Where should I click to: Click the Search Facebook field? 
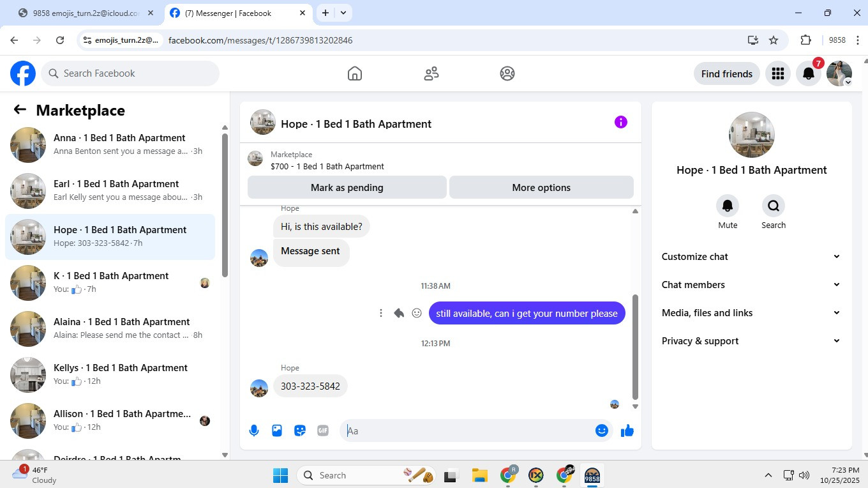click(x=130, y=73)
